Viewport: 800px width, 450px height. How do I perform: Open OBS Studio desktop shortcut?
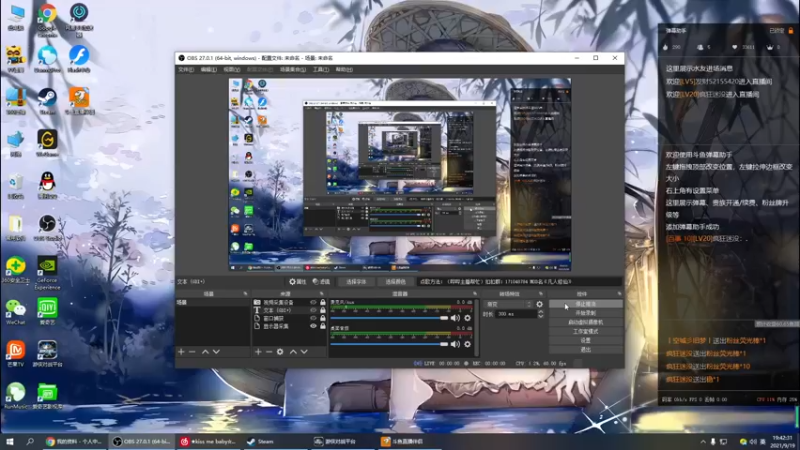click(x=47, y=227)
